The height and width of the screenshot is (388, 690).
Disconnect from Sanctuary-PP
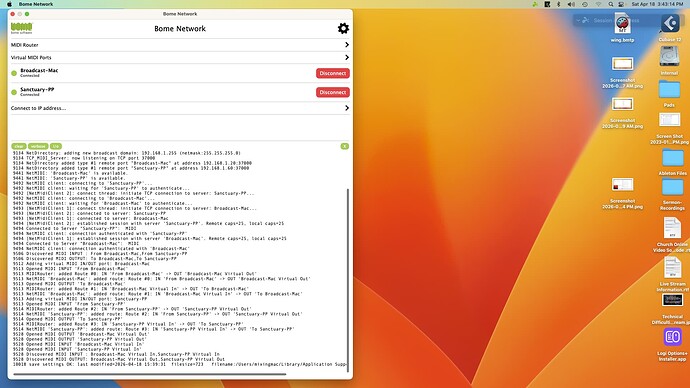pos(333,92)
